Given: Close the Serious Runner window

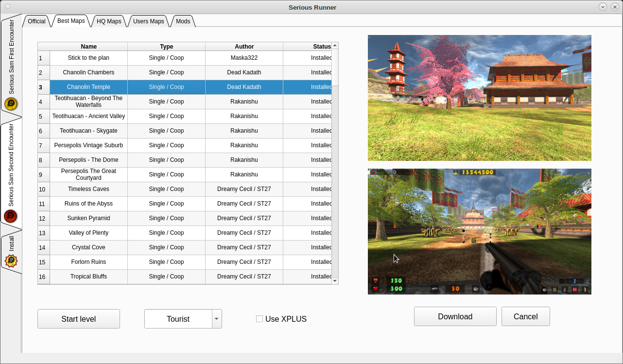Looking at the screenshot, I should tap(615, 7).
